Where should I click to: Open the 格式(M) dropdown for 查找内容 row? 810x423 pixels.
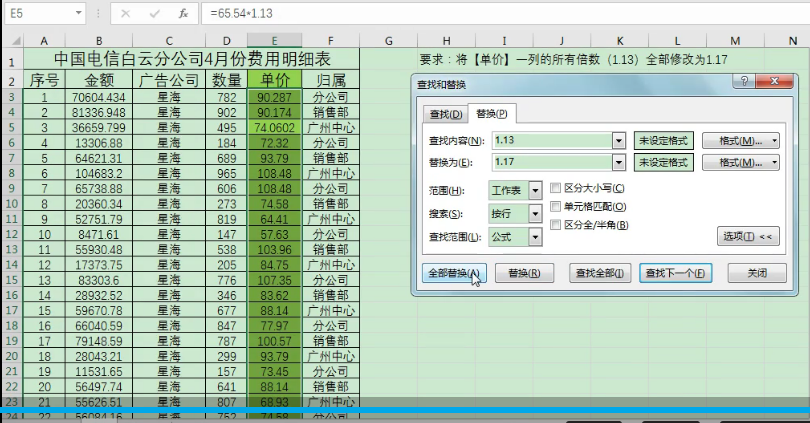click(x=741, y=140)
